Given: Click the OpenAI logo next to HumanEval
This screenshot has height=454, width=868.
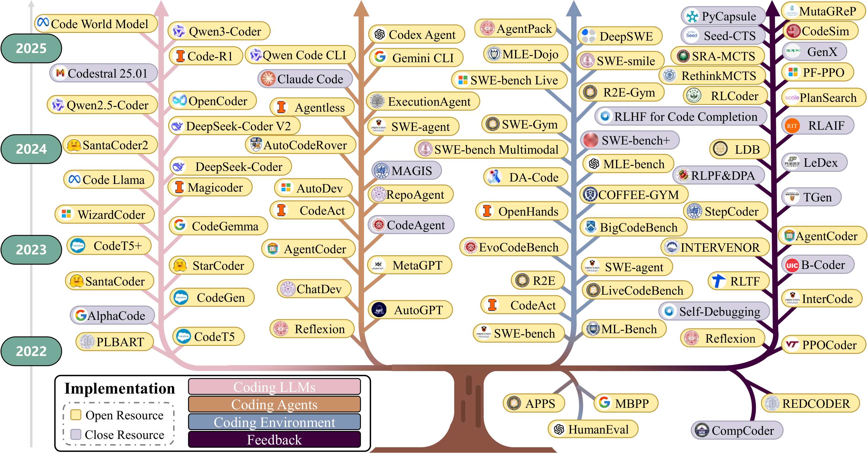Looking at the screenshot, I should (x=559, y=429).
